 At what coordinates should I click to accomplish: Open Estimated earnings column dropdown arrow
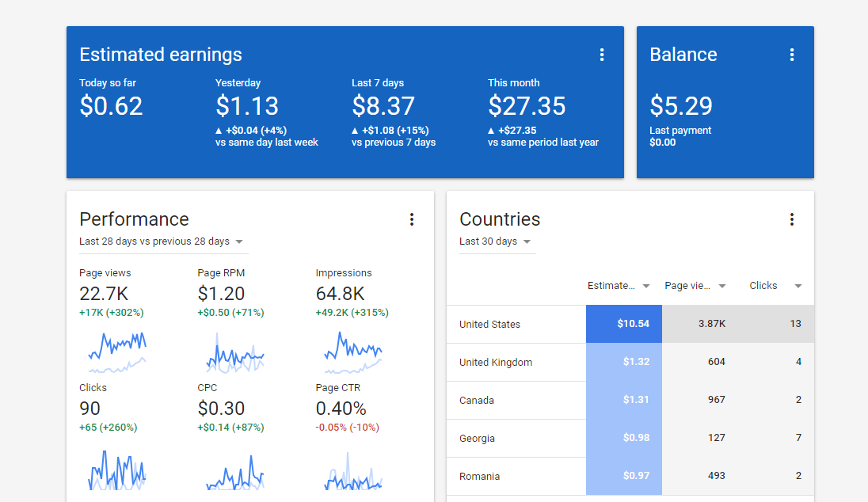646,286
